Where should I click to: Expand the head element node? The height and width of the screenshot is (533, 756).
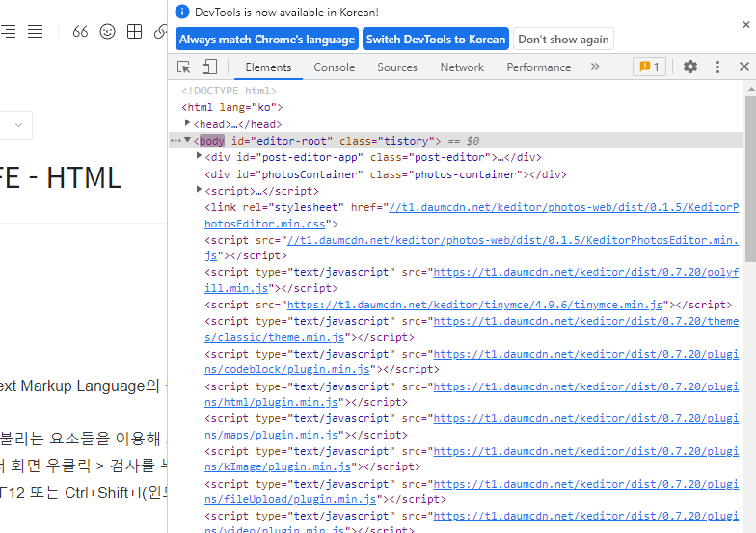click(187, 123)
